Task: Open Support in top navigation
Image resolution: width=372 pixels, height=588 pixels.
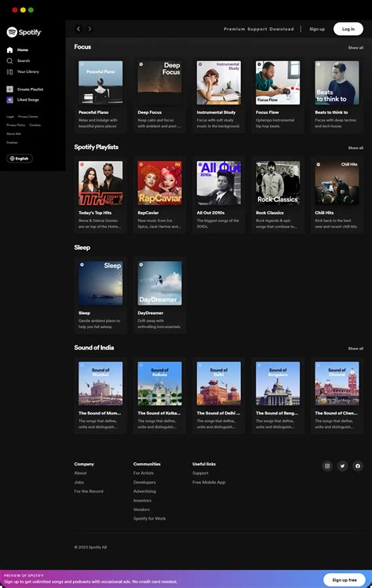Action: [x=257, y=29]
